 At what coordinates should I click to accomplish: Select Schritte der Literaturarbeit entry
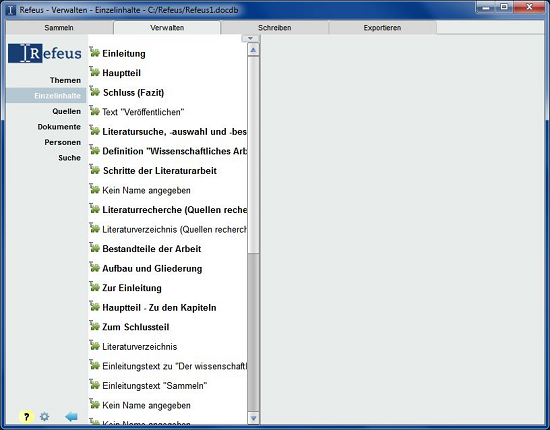(160, 171)
